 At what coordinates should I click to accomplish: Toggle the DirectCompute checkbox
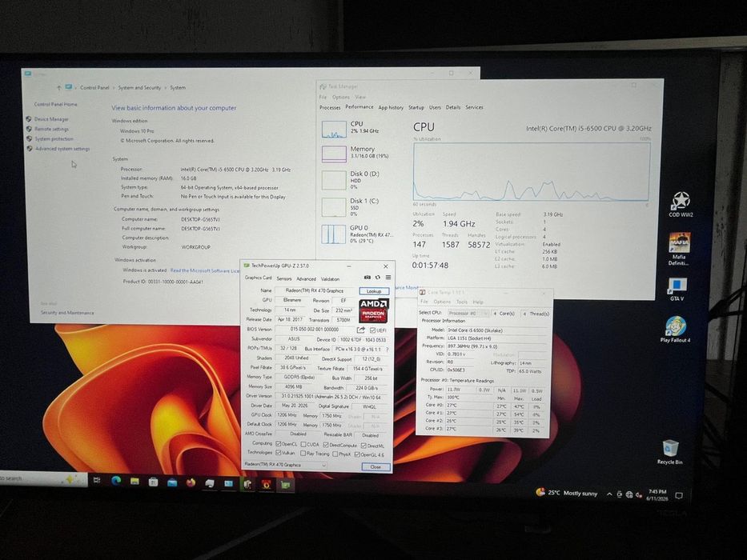click(x=326, y=445)
